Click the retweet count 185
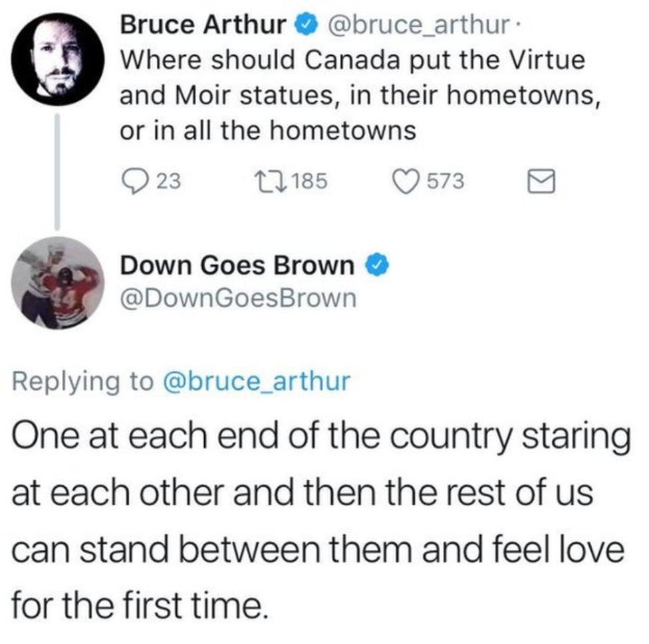 [x=311, y=181]
